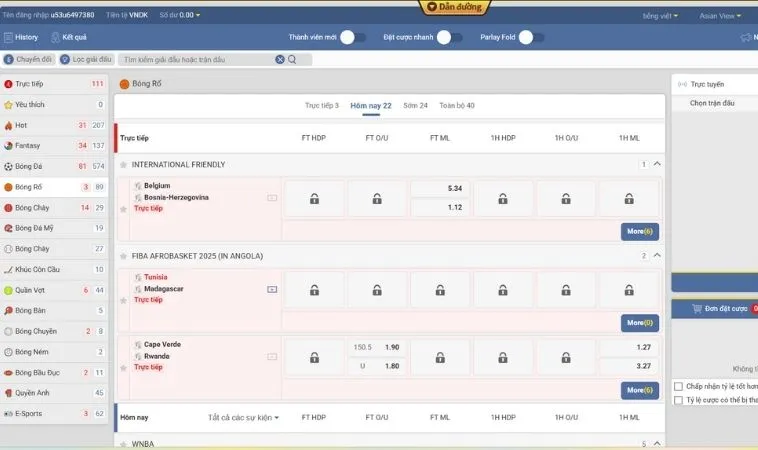Open the tiếng việt language dropdown
Viewport: 758px width, 450px height.
pos(660,16)
